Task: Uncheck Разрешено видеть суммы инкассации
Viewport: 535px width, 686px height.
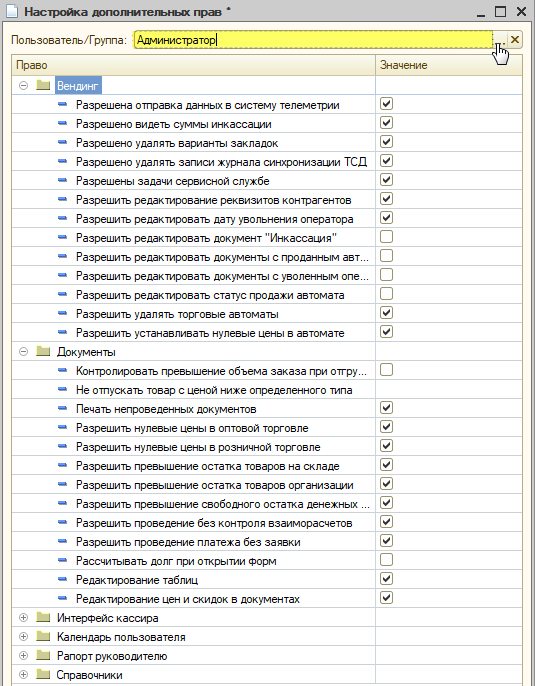Action: [386, 123]
